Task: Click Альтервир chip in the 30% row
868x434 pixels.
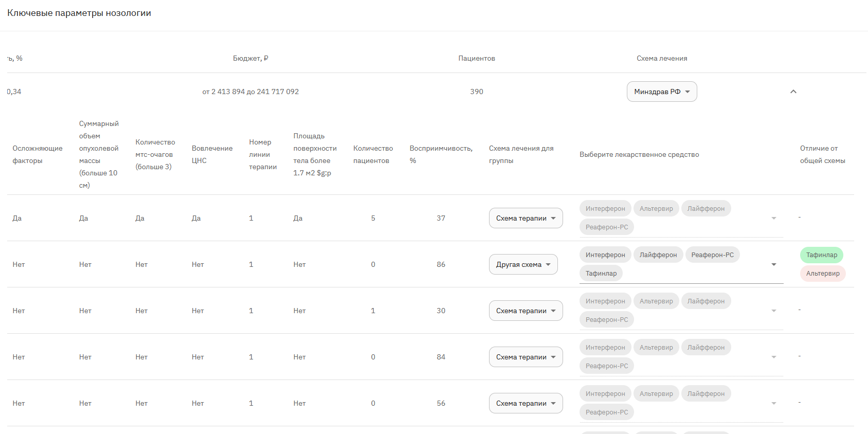Action: [656, 301]
